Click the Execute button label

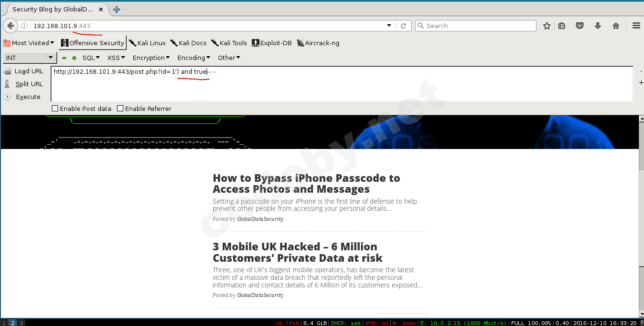point(28,97)
